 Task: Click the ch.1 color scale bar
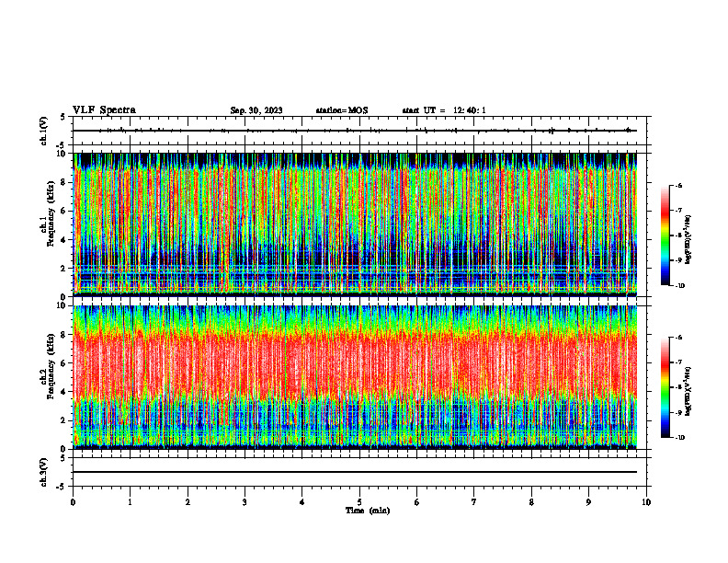665,236
